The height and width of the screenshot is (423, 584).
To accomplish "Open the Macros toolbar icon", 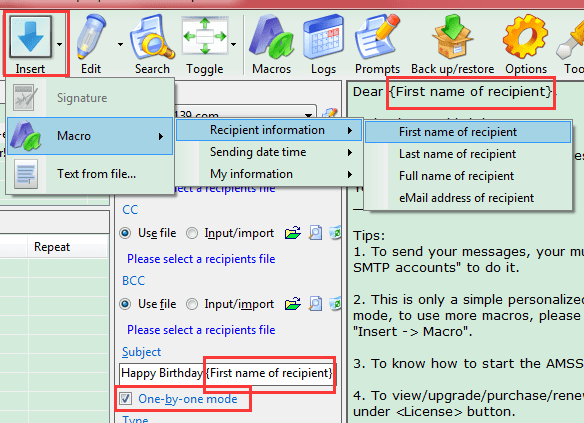I will click(x=271, y=44).
